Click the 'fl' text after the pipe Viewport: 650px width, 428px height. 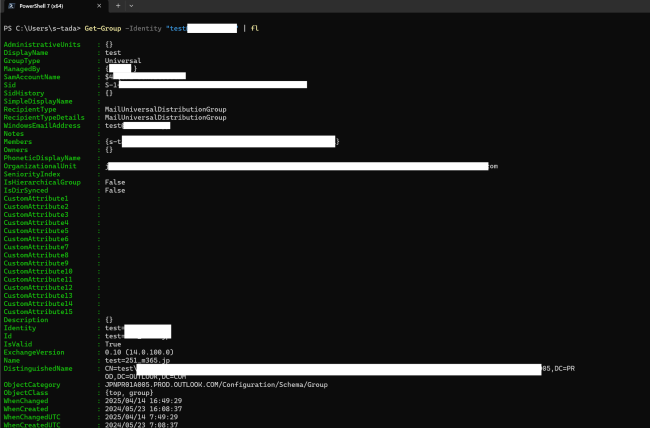(254, 29)
